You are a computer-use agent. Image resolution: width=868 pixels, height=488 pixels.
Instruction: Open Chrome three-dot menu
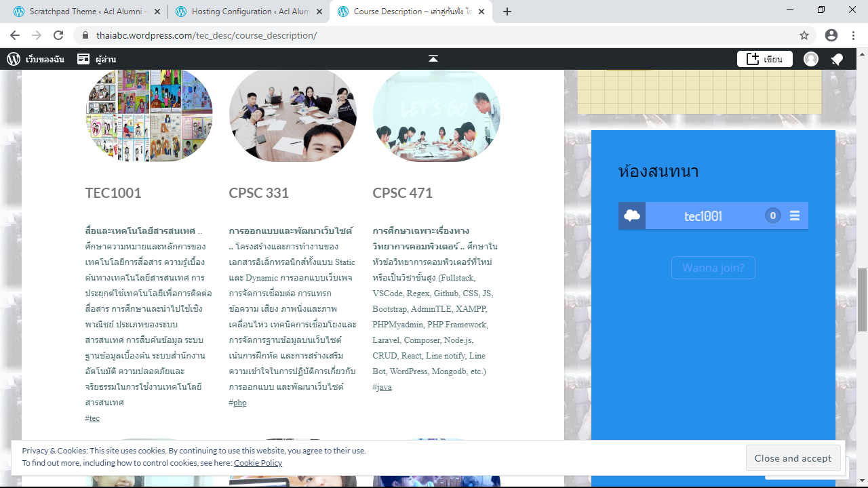853,35
